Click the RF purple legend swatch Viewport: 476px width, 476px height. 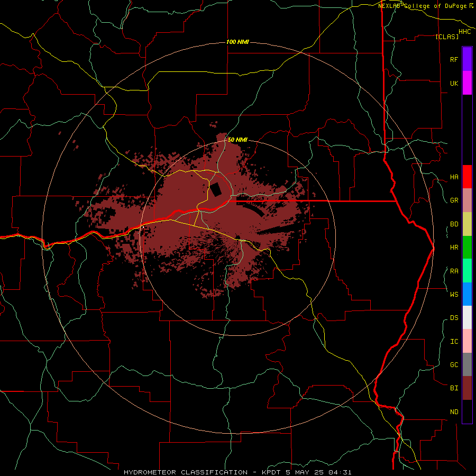(467, 59)
